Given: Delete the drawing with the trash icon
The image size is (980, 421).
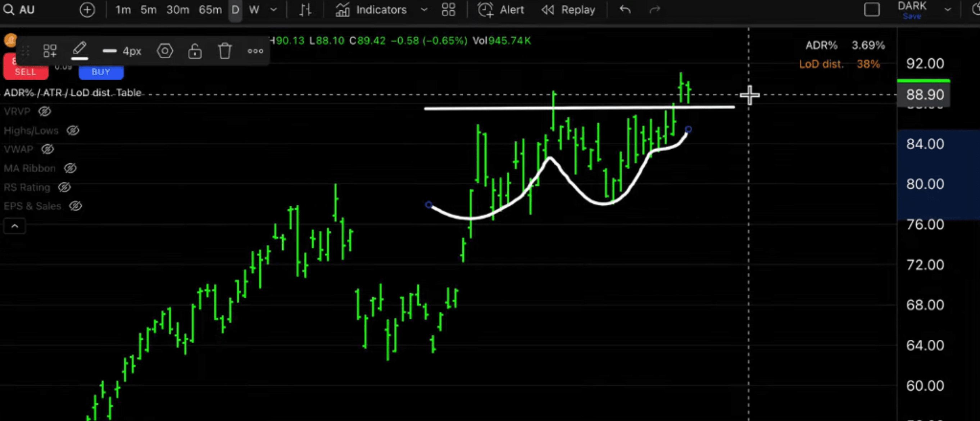Looking at the screenshot, I should pyautogui.click(x=225, y=51).
